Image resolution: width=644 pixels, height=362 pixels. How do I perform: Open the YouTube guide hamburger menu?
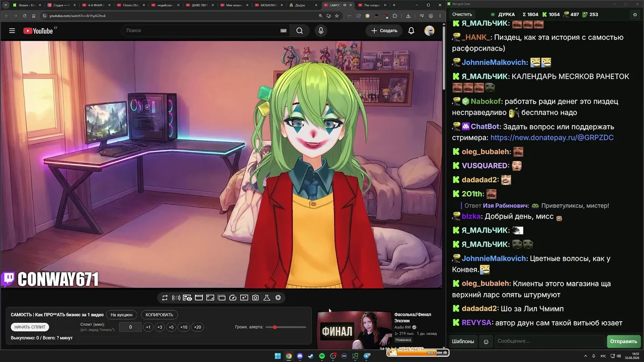[12, 31]
